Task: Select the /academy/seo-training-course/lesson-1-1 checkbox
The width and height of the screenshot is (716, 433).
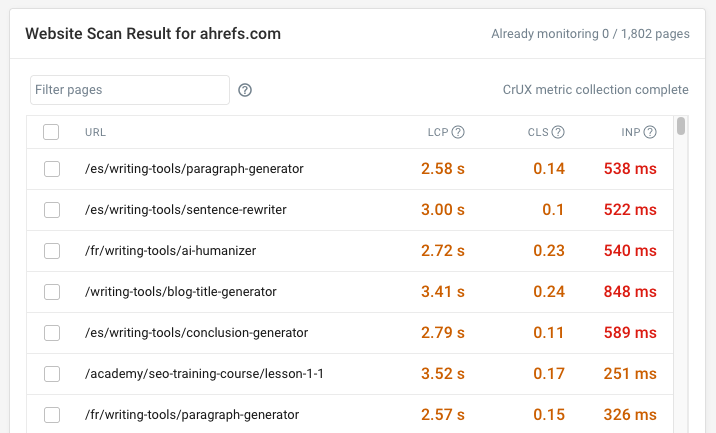Action: click(x=52, y=374)
